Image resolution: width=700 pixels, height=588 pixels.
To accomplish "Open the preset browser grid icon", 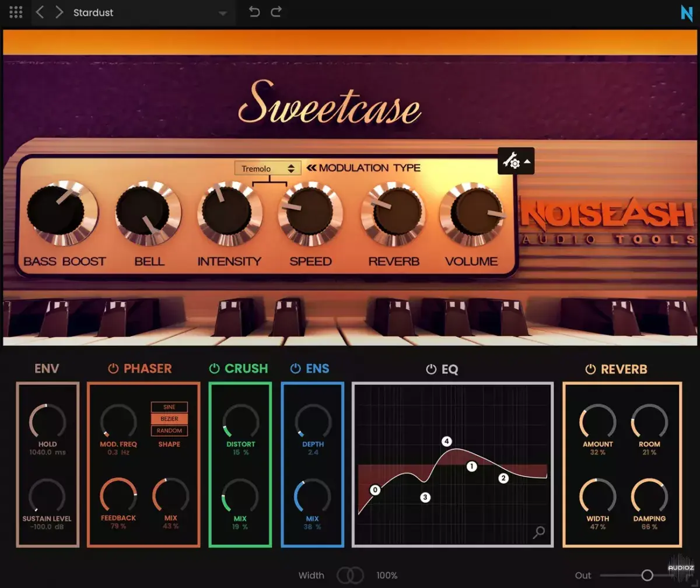I will pyautogui.click(x=16, y=12).
